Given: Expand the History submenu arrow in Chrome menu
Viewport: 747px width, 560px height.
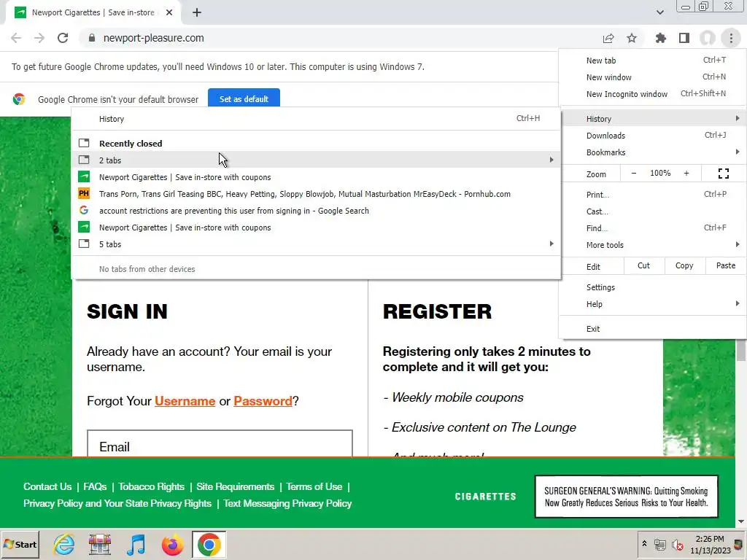Looking at the screenshot, I should coord(737,118).
